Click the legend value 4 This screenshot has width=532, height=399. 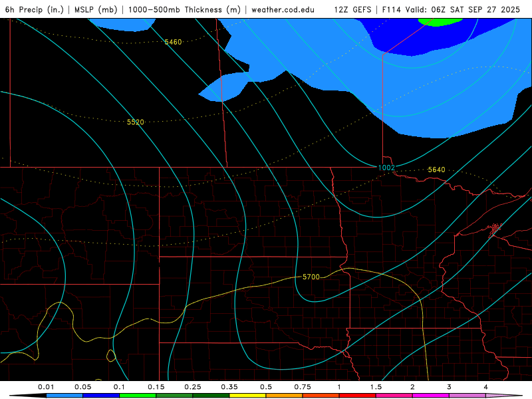[486, 387]
